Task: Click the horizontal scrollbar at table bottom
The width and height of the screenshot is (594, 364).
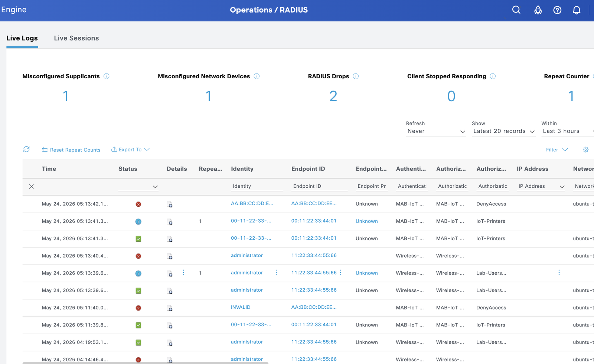Action: [x=145, y=363]
